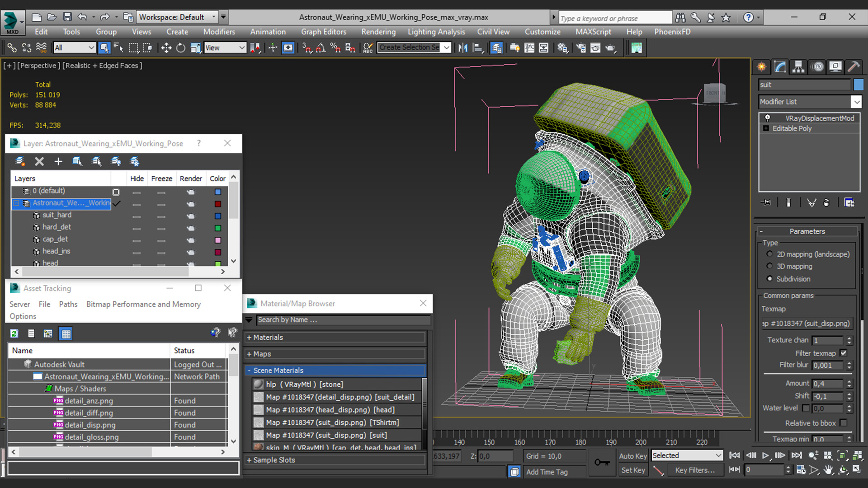Viewport: 868px width, 488px height.
Task: Open the PhoenixFD menu
Action: pyautogui.click(x=672, y=32)
